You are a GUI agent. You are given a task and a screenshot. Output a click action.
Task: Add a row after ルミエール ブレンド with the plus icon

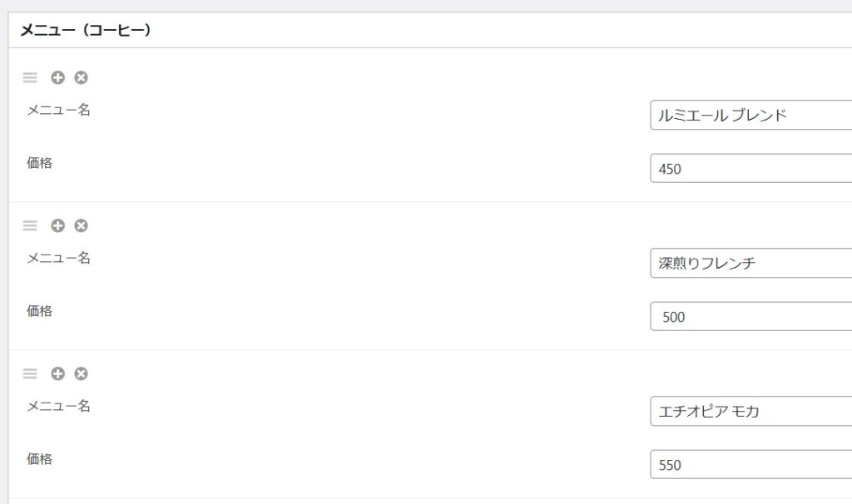tap(57, 77)
